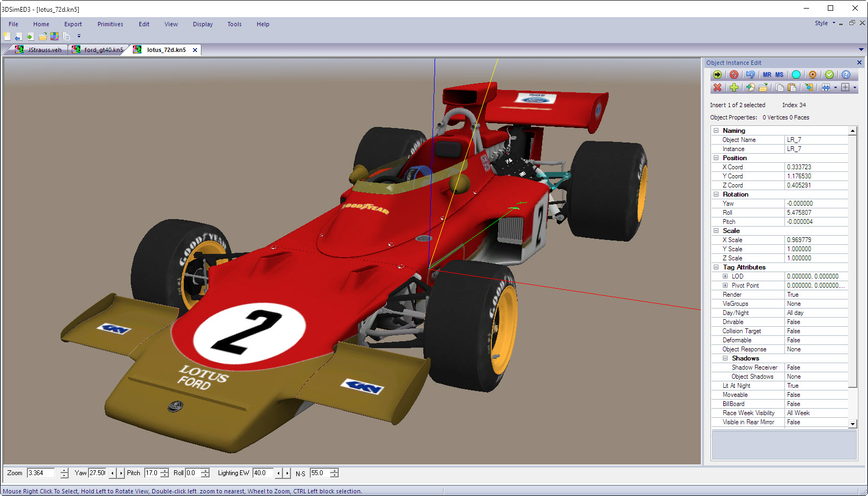Click the Yaw right arrow button

(121, 473)
